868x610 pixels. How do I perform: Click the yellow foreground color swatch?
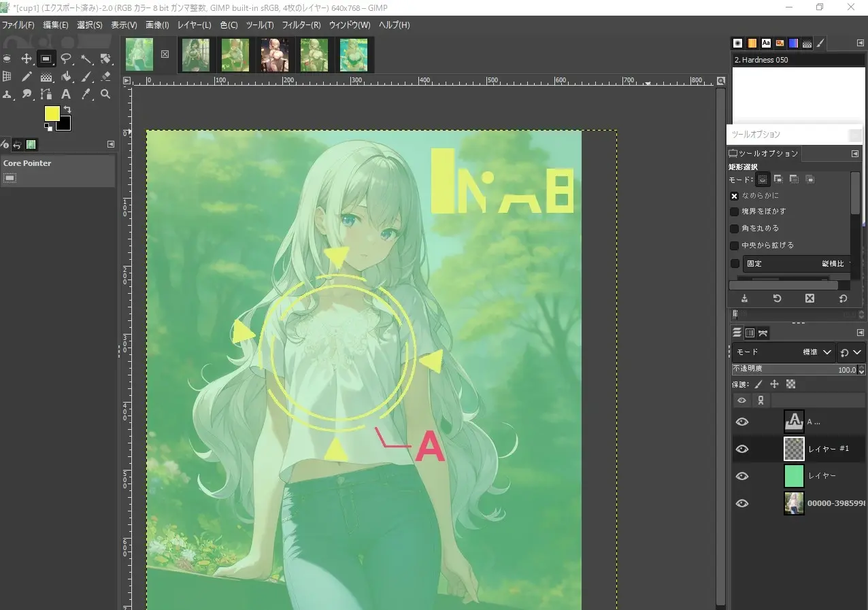tap(52, 113)
